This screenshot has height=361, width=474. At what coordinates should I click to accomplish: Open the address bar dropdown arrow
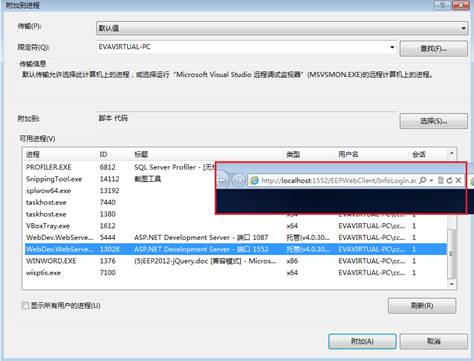pyautogui.click(x=431, y=180)
